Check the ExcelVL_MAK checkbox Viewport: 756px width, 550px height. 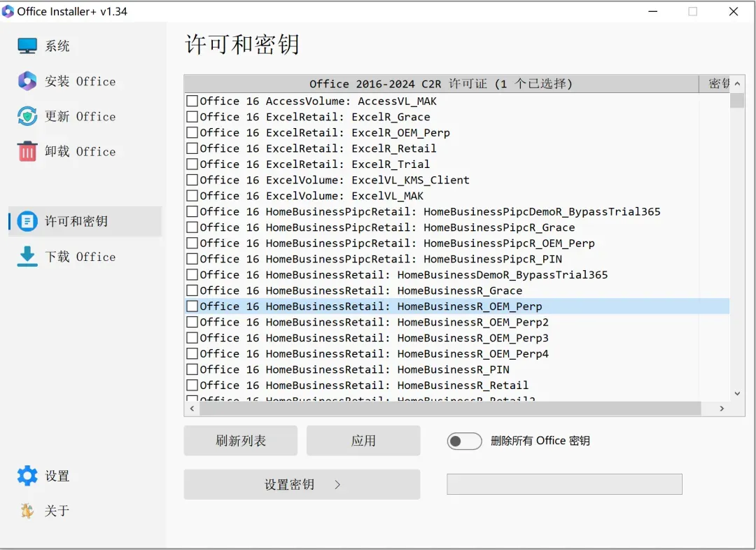pyautogui.click(x=192, y=196)
